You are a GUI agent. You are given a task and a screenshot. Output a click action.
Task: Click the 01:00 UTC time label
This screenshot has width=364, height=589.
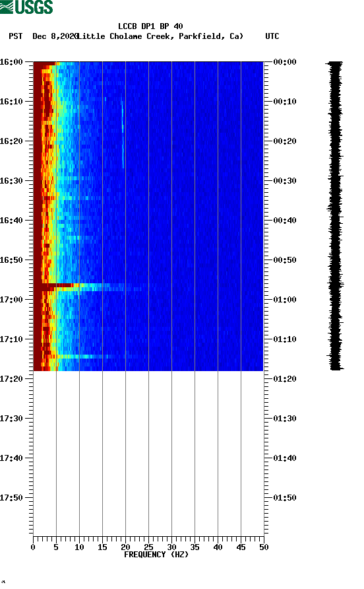coord(285,300)
